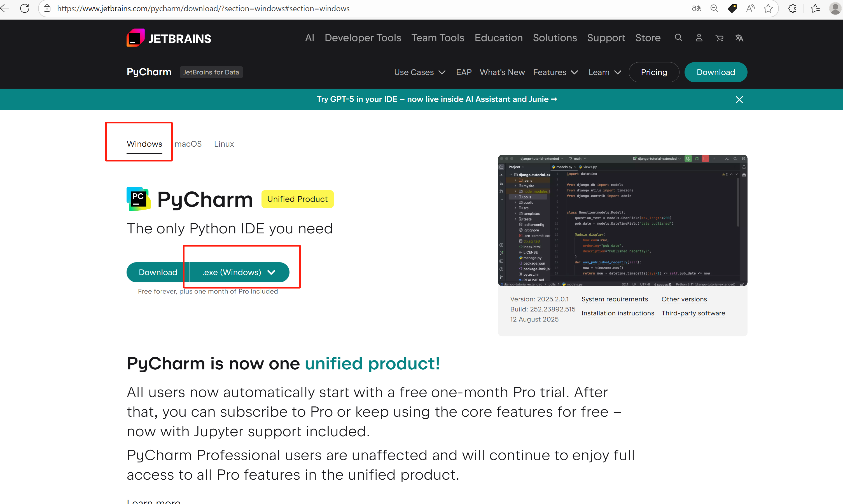The image size is (843, 504).
Task: Expand the Features menu dropdown
Action: pyautogui.click(x=555, y=72)
